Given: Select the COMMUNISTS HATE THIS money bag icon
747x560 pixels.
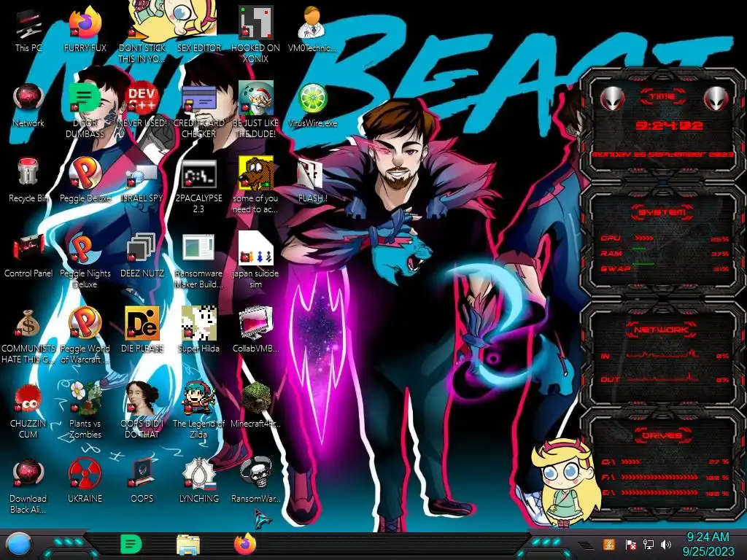Looking at the screenshot, I should point(28,335).
